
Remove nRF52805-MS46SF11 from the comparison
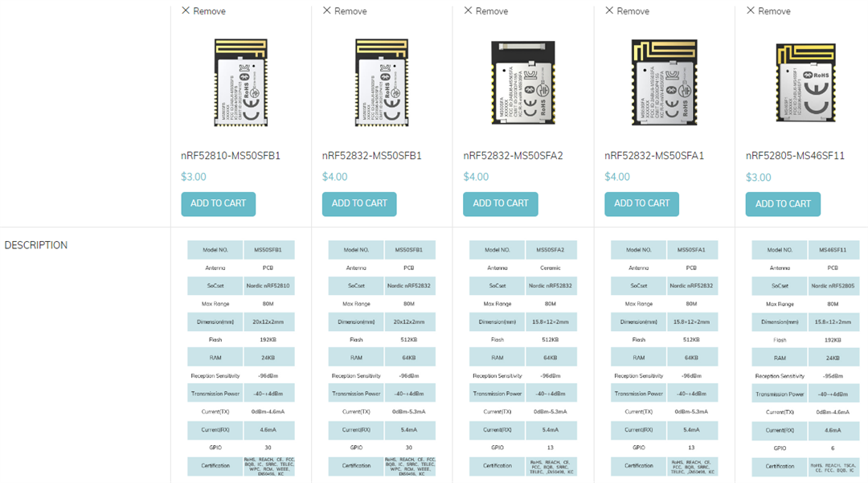[769, 10]
